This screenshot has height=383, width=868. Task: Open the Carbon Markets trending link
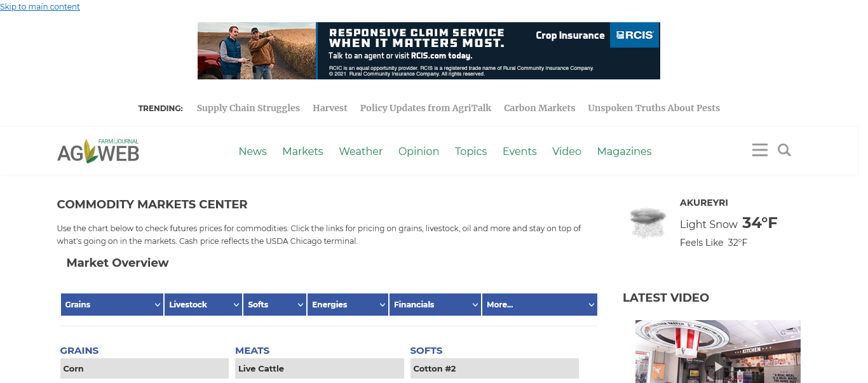tap(539, 108)
